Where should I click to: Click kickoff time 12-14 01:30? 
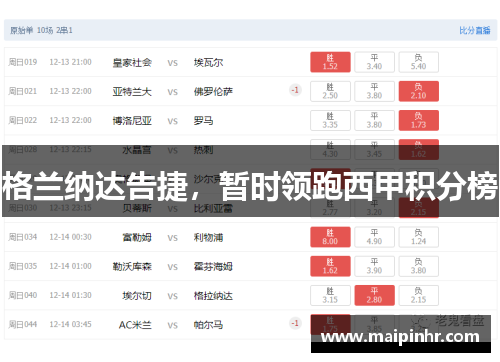[x=70, y=295]
